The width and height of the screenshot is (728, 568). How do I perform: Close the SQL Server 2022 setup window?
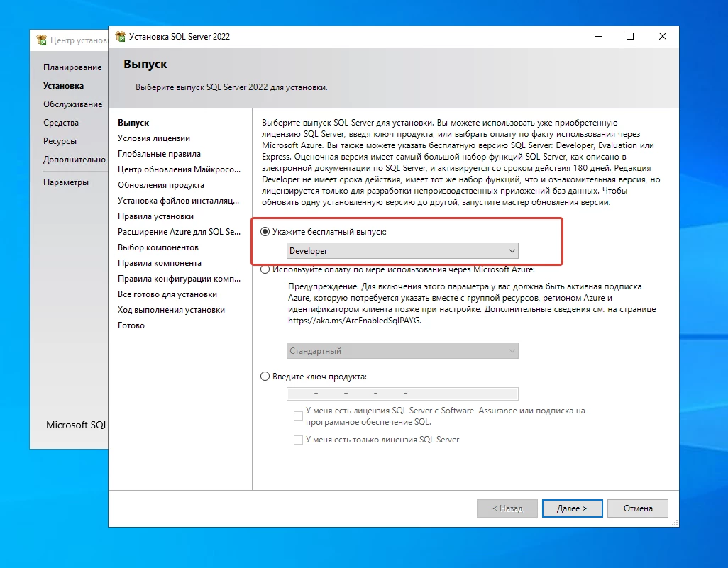(662, 37)
